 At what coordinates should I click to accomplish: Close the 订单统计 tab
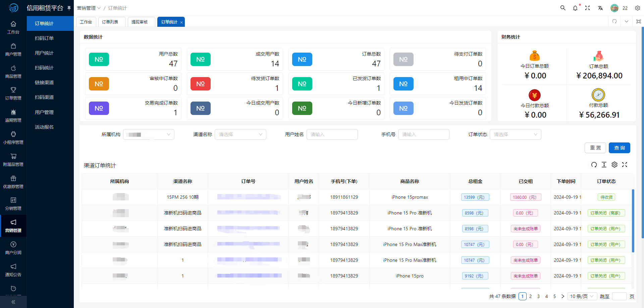[181, 22]
